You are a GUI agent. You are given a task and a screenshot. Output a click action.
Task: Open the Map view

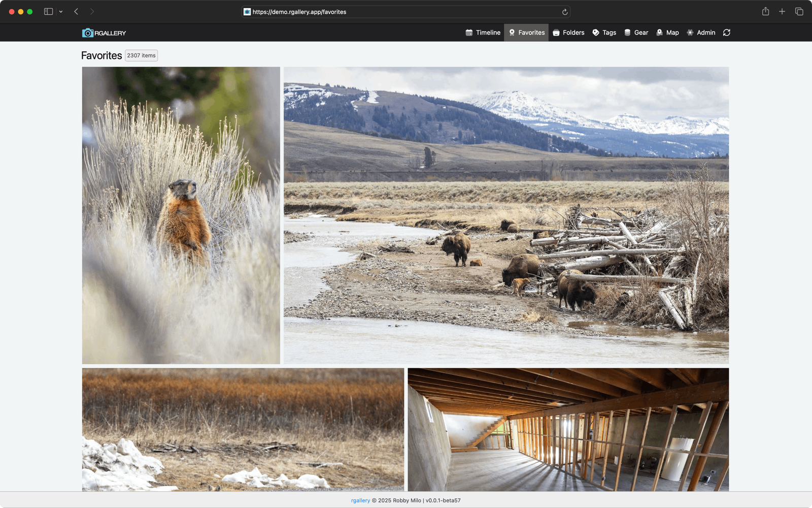(x=667, y=33)
